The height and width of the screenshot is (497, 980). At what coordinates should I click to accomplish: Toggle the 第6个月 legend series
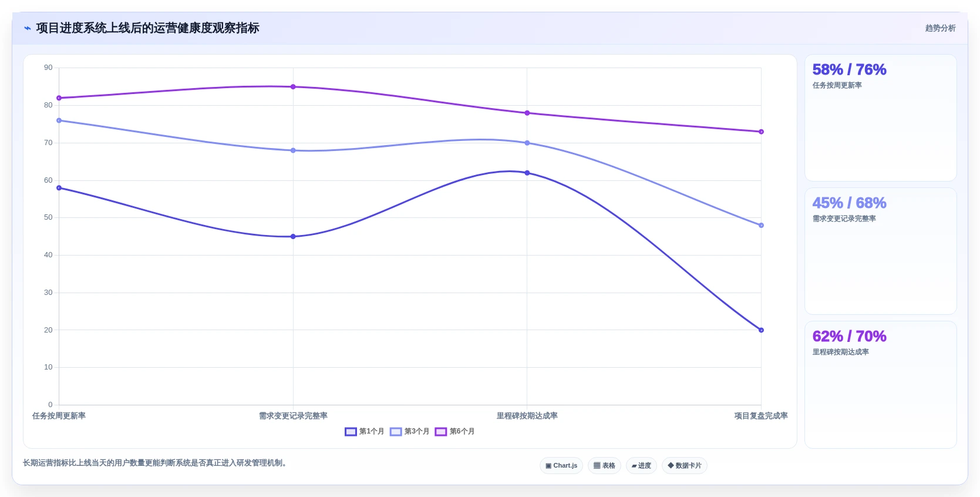455,431
